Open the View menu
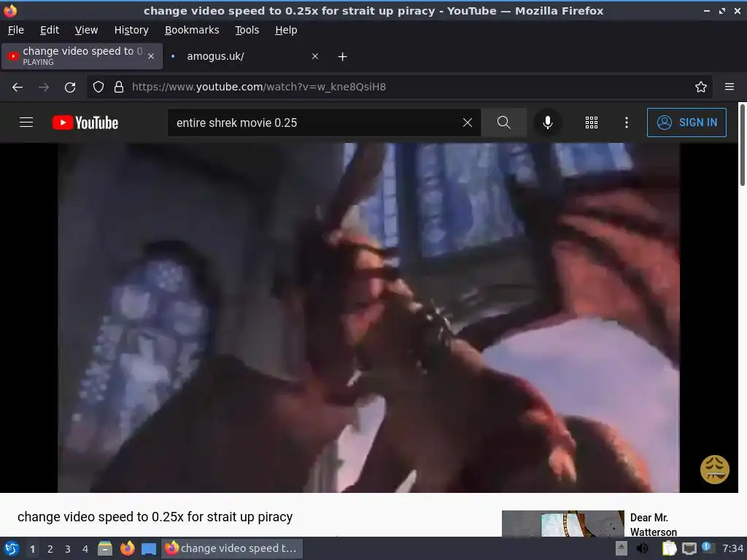 pos(86,30)
